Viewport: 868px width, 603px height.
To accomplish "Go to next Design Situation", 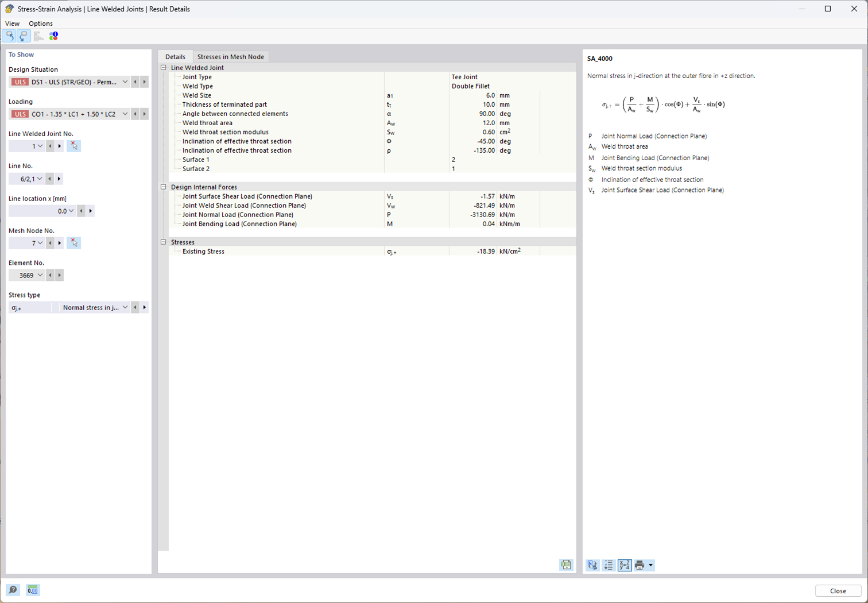I will 145,82.
